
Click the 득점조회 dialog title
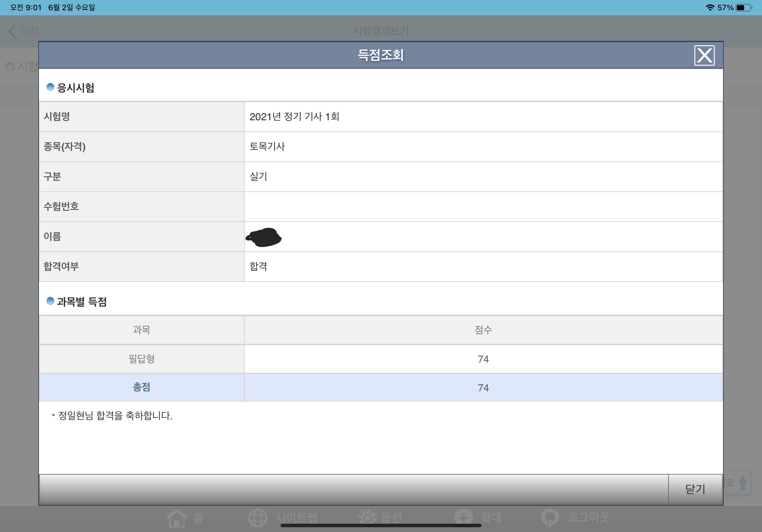[x=380, y=55]
